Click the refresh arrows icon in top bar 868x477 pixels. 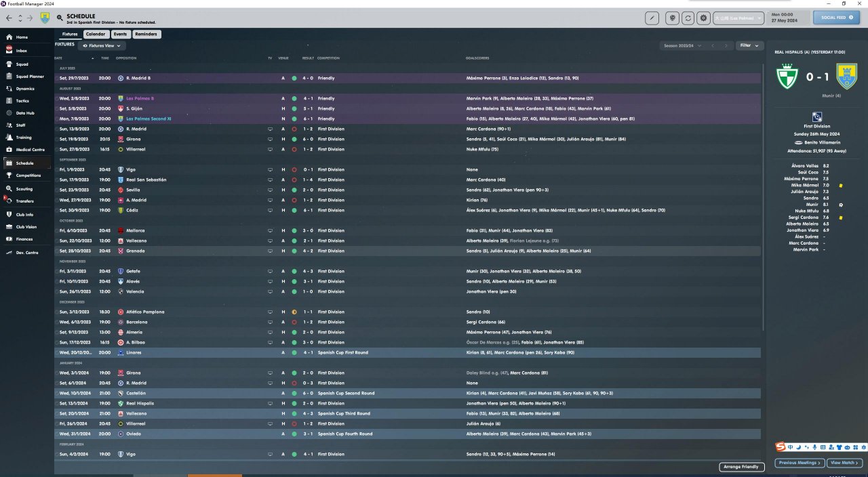pyautogui.click(x=688, y=18)
